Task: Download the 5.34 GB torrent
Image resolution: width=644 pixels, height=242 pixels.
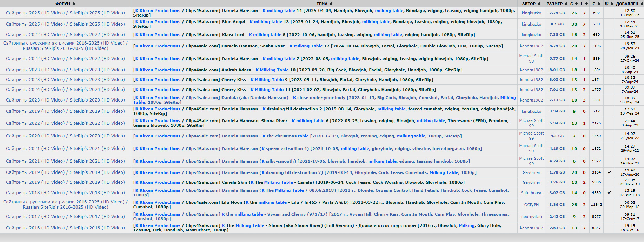Action: coord(557,123)
